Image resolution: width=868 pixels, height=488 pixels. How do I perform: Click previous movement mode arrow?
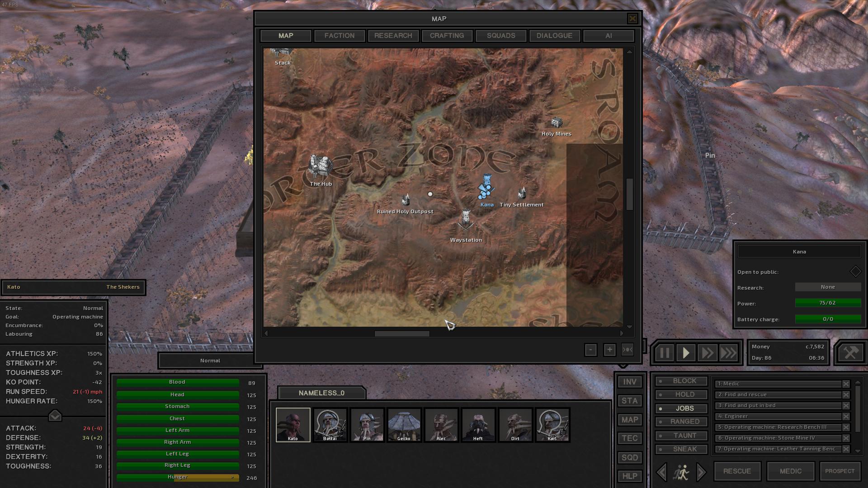click(661, 472)
